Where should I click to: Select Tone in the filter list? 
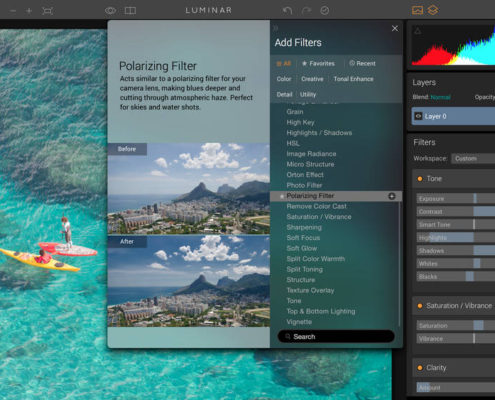click(x=294, y=301)
